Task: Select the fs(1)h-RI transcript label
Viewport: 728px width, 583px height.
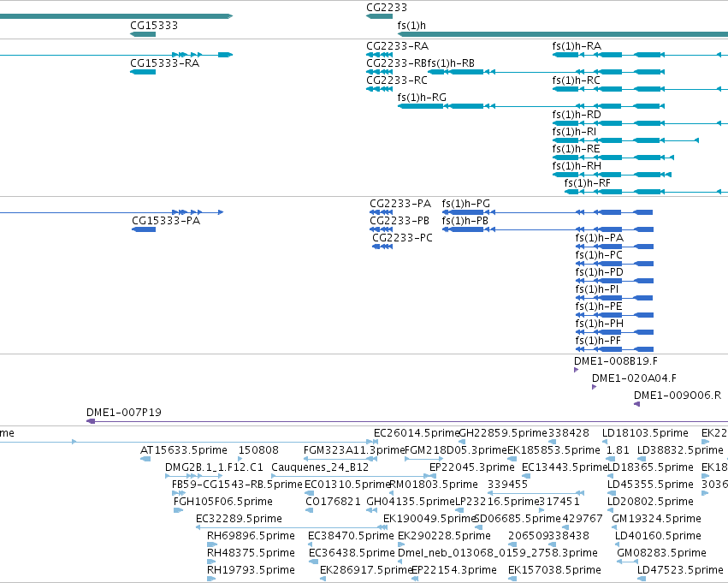Action: (x=574, y=132)
